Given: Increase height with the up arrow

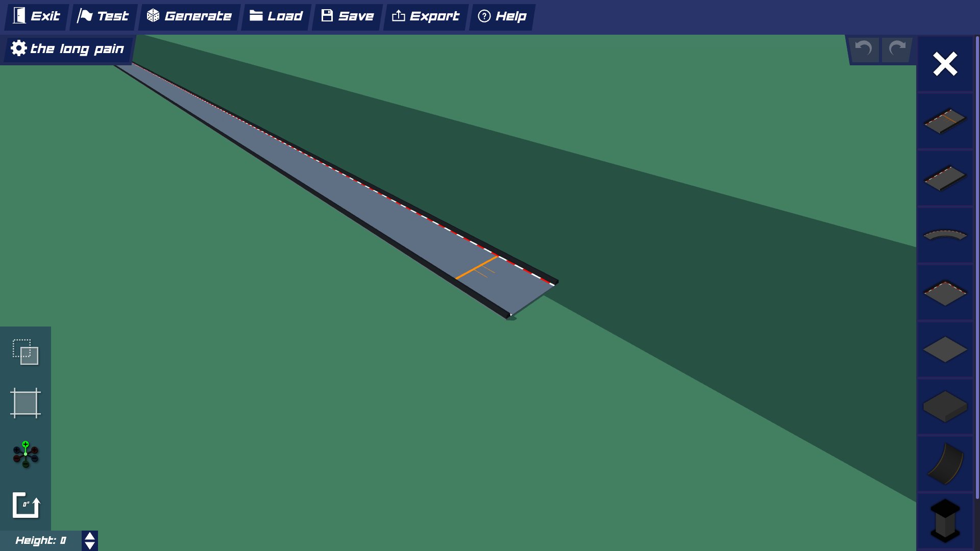Looking at the screenshot, I should tap(89, 537).
